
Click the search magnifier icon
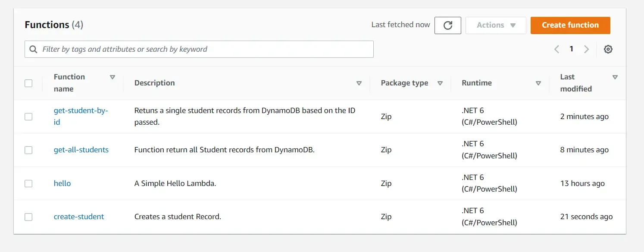pos(33,49)
